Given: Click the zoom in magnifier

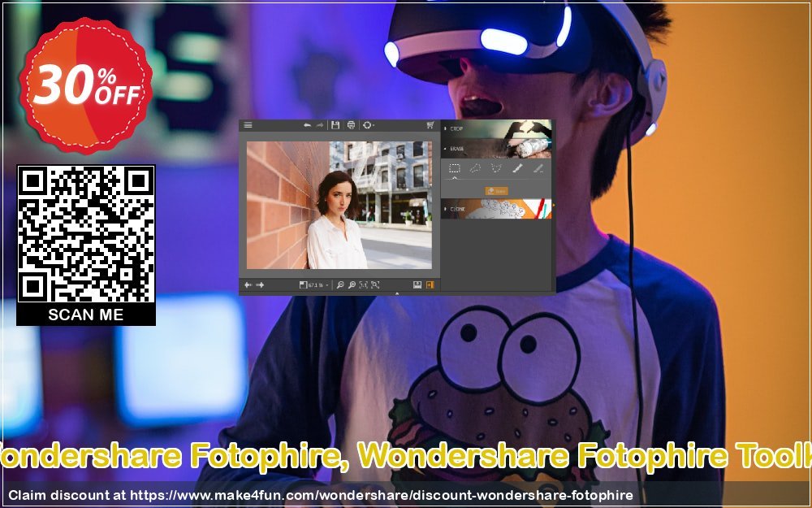Looking at the screenshot, I should point(352,284).
